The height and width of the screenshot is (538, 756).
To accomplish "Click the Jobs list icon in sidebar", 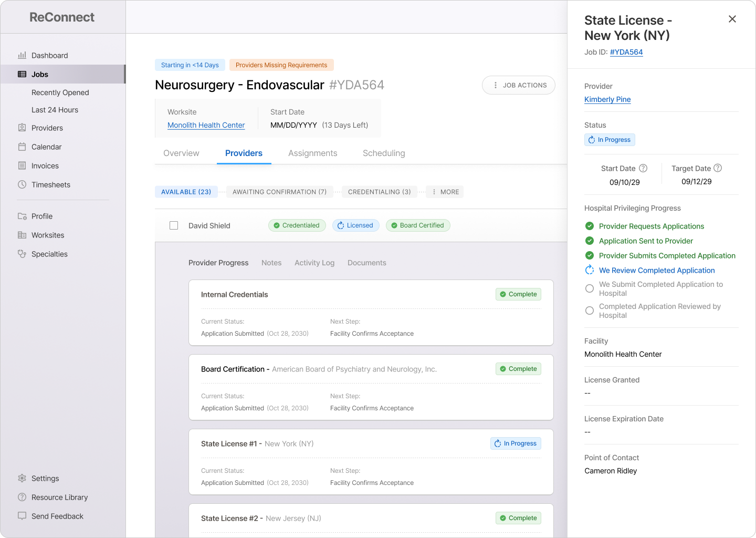I will pos(22,74).
